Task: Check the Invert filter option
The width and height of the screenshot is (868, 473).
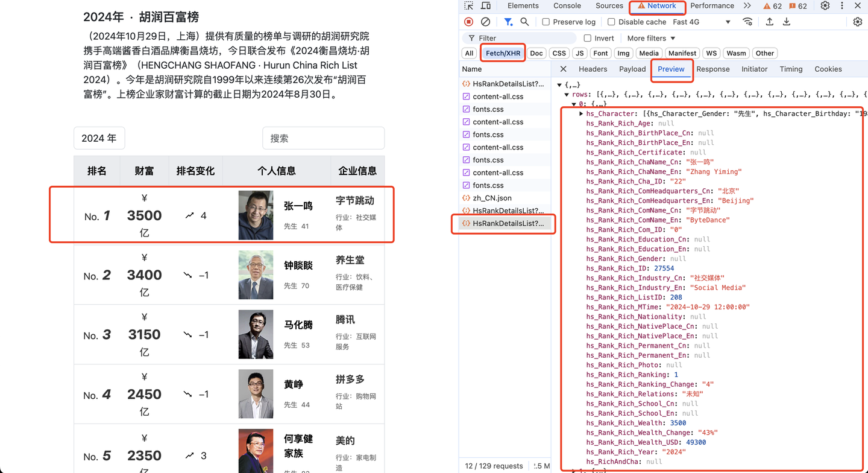Action: click(587, 37)
